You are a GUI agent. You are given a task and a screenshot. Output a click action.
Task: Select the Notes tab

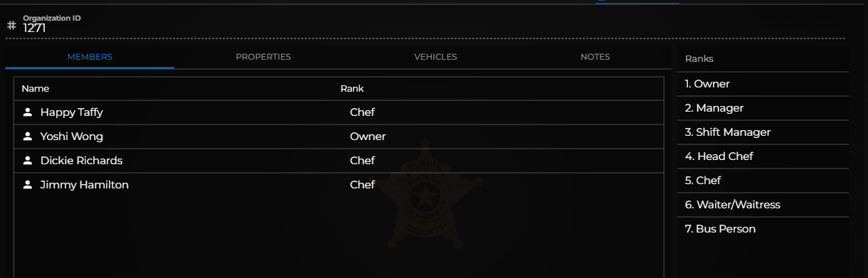pos(595,57)
